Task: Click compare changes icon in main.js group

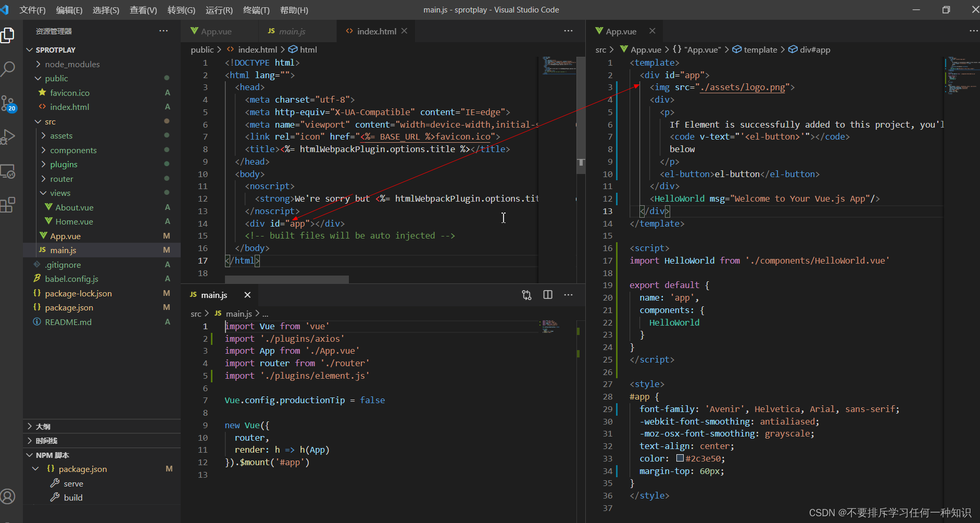Action: [x=526, y=295]
